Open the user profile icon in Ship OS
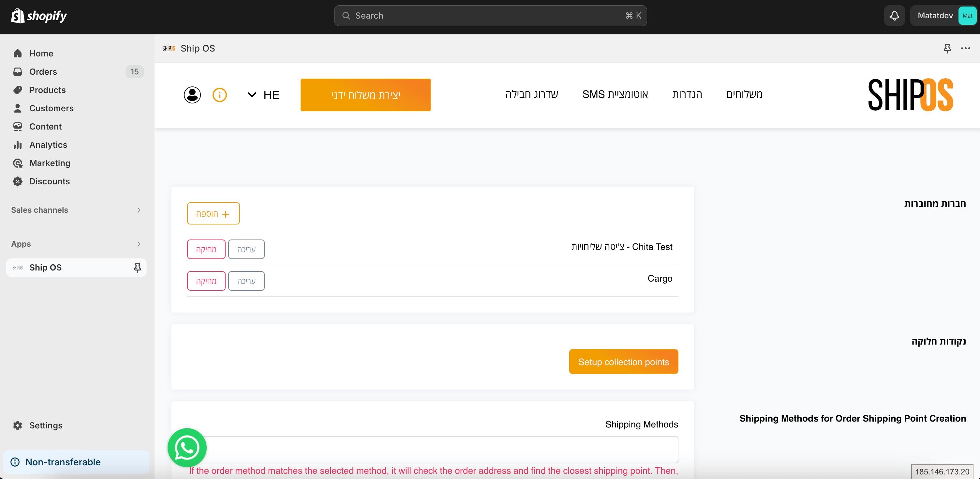This screenshot has width=980, height=479. (192, 95)
